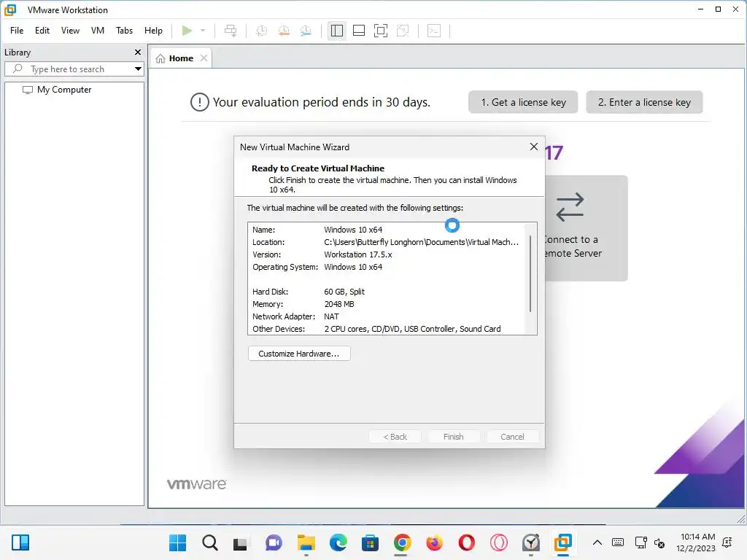Click Back button in the wizard
The image size is (747, 560).
[395, 437]
